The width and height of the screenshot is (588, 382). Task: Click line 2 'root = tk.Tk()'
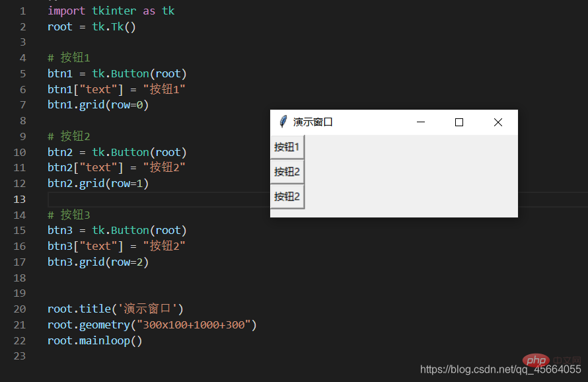[91, 27]
